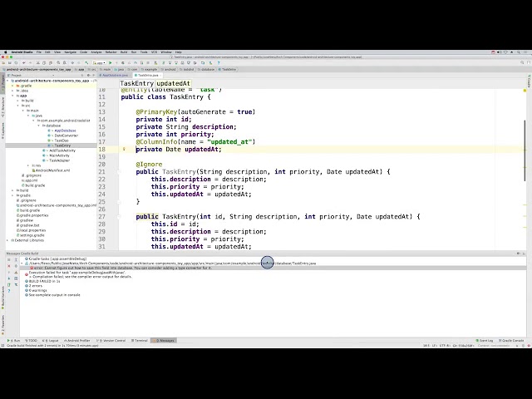Click the Search Everywhere magnifier in toolbar

click(522, 62)
